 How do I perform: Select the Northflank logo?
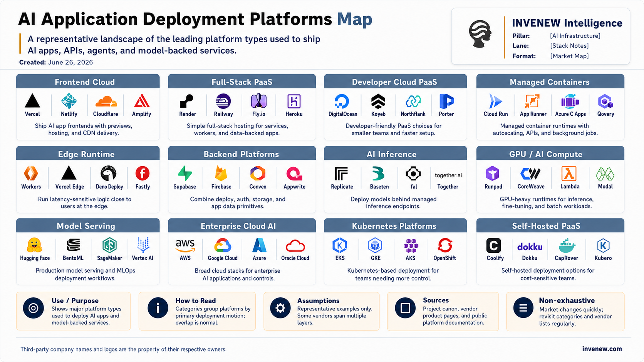click(413, 102)
